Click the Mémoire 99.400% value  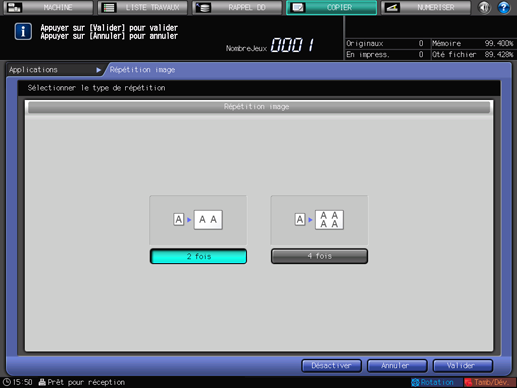coord(499,43)
